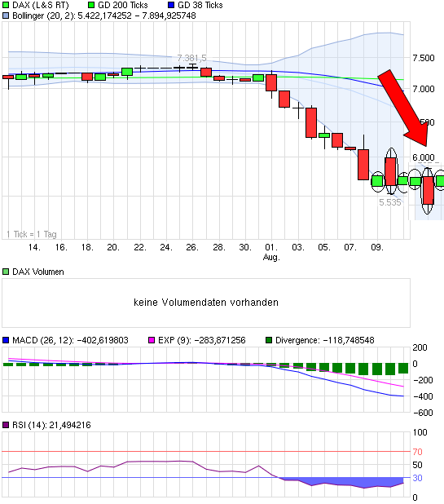This screenshot has width=444, height=504.
Task: Click the RSI axis label 100
Action: pyautogui.click(x=420, y=432)
